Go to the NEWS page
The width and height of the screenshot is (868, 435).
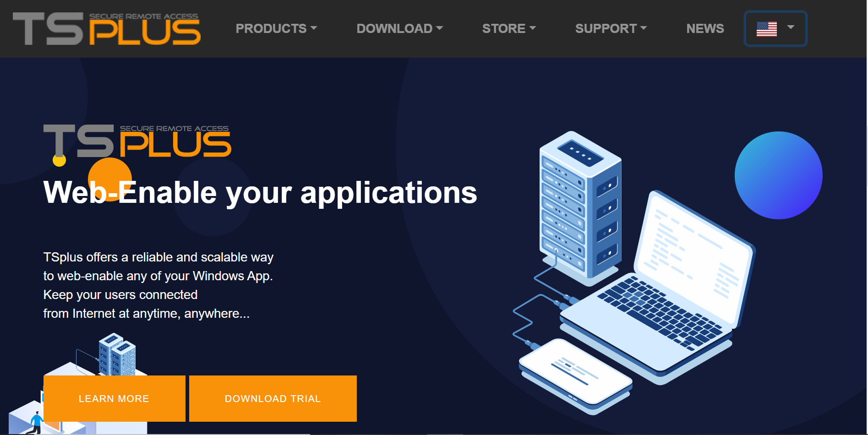pos(705,28)
